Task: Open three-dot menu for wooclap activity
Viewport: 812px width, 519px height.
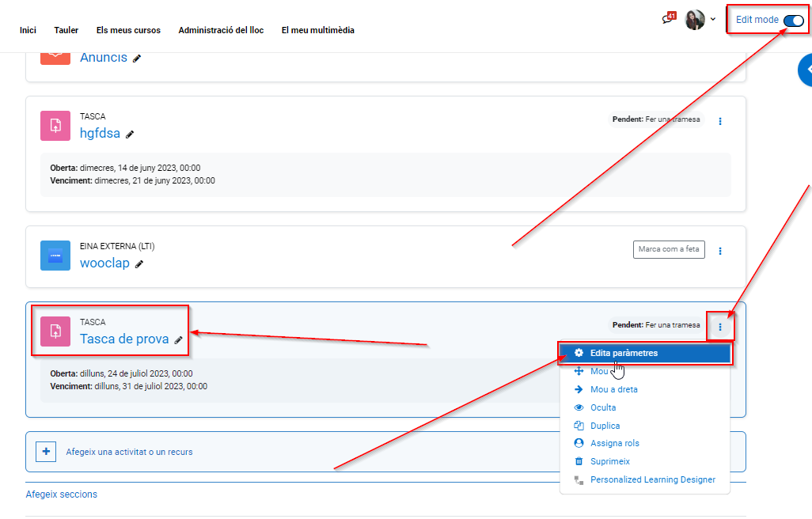Action: coord(720,251)
